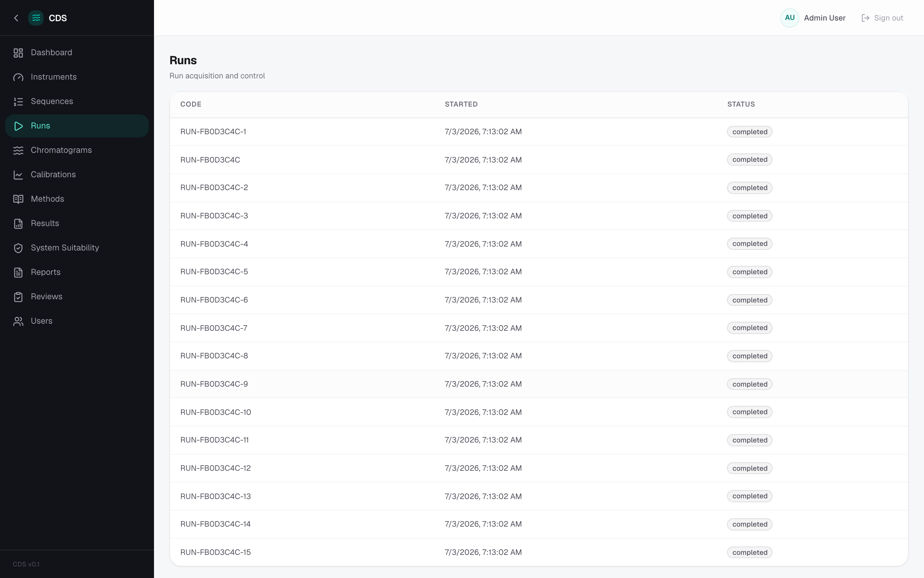The width and height of the screenshot is (924, 578).
Task: Choose run RUN-FB0D3C4C-7
Action: pyautogui.click(x=213, y=328)
